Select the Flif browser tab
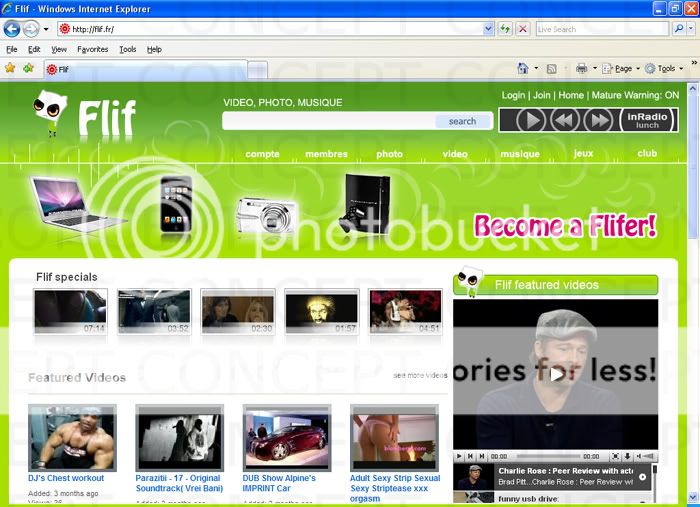Screen dimensions: 700x507 [x=145, y=70]
